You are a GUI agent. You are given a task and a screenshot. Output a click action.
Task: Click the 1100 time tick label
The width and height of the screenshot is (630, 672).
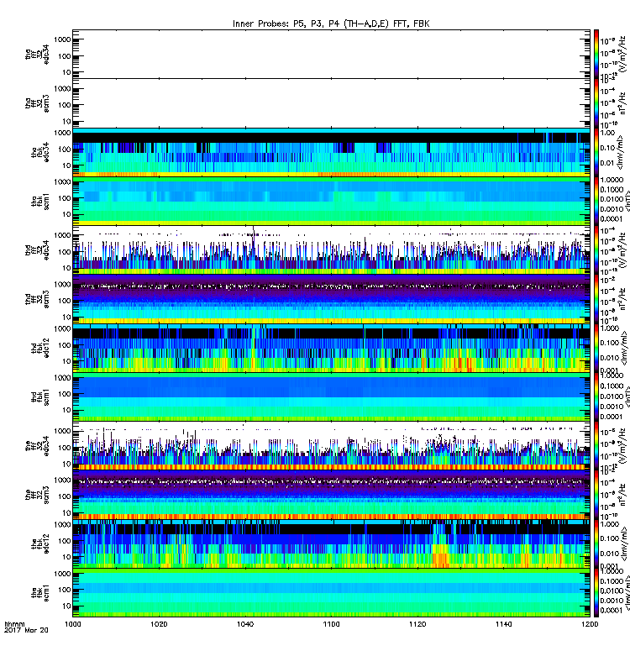(x=331, y=624)
